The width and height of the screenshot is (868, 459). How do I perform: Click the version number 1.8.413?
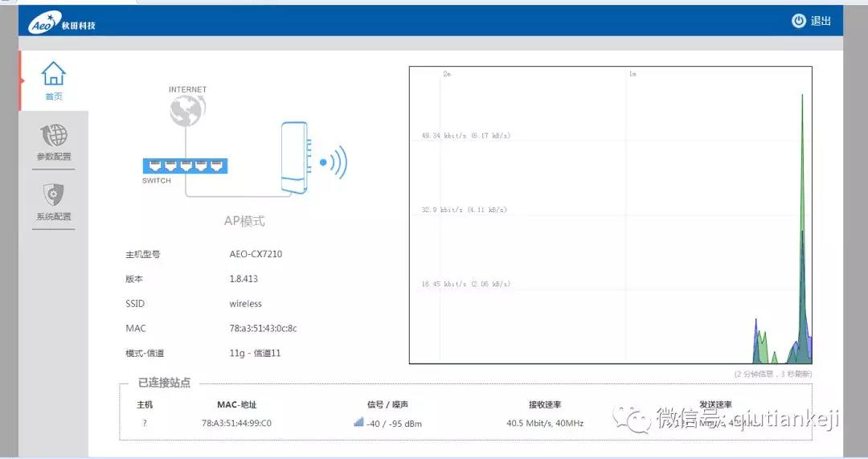[244, 279]
